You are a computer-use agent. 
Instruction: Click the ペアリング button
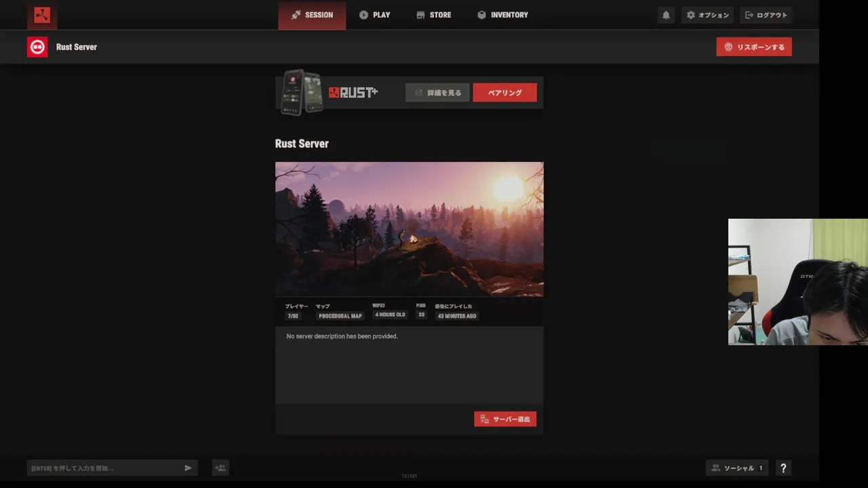tap(505, 93)
